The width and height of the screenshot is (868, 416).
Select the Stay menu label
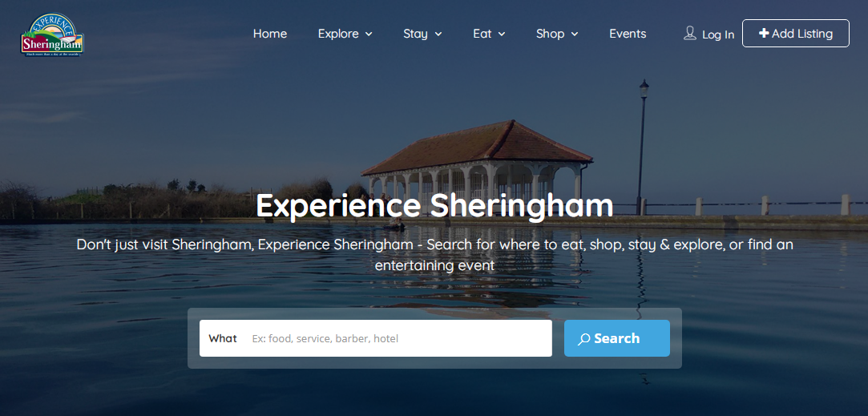coord(416,34)
